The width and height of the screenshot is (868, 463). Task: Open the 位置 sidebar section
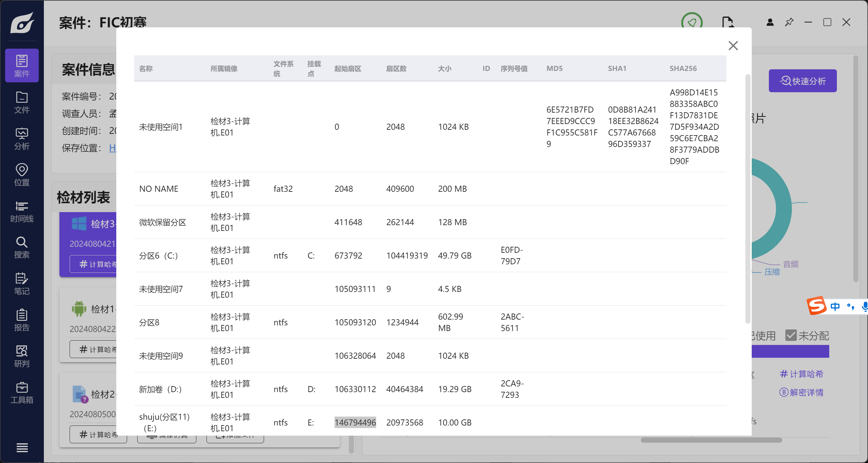click(22, 175)
